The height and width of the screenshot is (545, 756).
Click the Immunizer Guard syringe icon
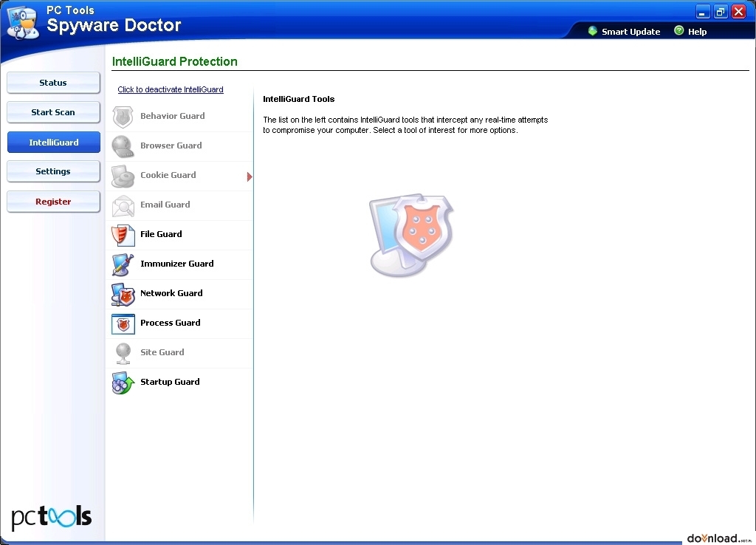(123, 264)
